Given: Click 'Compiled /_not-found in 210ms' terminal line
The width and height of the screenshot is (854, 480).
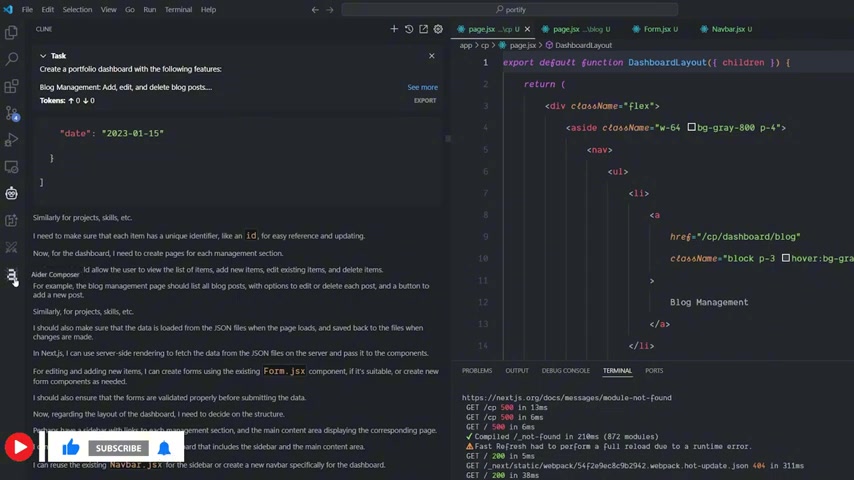Looking at the screenshot, I should (562, 436).
